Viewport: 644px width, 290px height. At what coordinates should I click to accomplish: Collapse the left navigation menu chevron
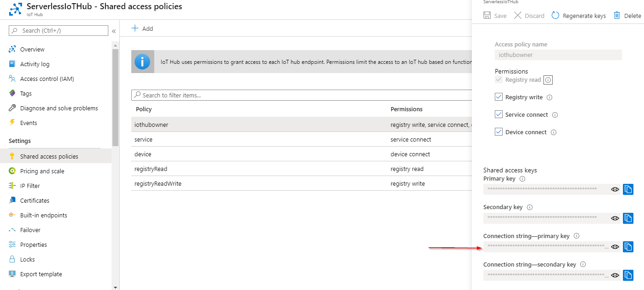tap(114, 31)
